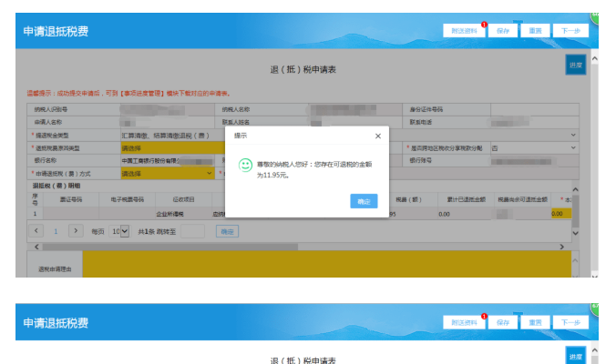Close the 提示 dialog with the X icon
616x364 pixels.
pos(377,136)
